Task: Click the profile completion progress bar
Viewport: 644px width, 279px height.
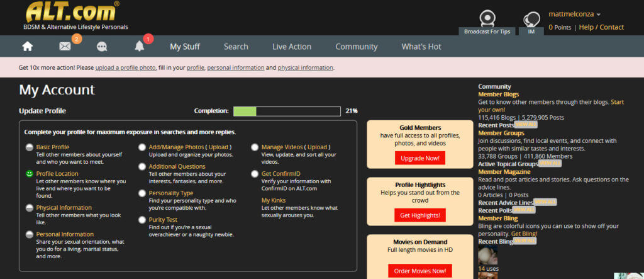Action: pos(287,111)
